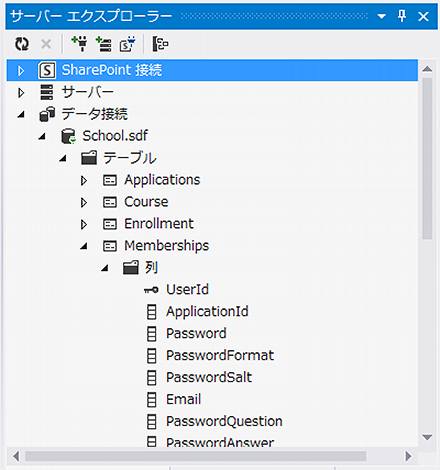Collapse the テーブル folder
This screenshot has height=470, width=440.
coord(63,159)
